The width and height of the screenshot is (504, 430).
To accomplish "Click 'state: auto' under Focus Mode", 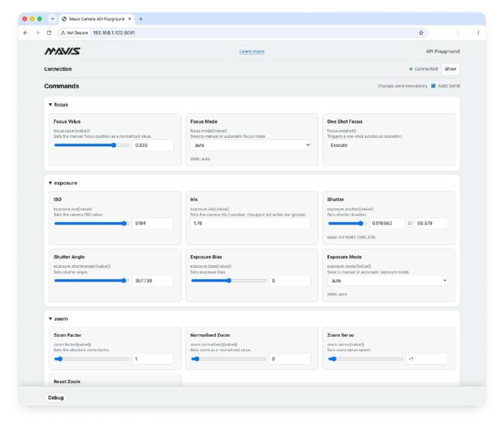I will pos(200,159).
